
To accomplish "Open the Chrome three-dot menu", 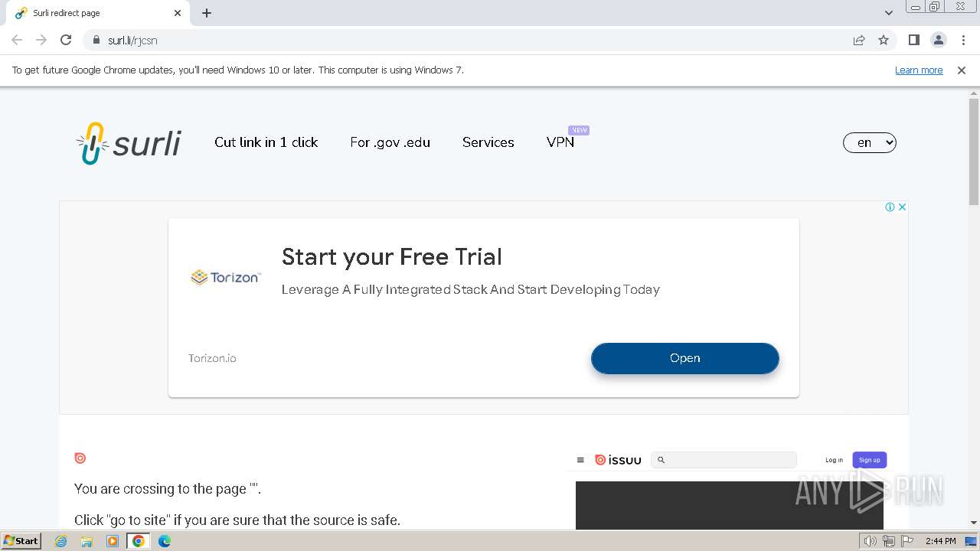I will [963, 41].
